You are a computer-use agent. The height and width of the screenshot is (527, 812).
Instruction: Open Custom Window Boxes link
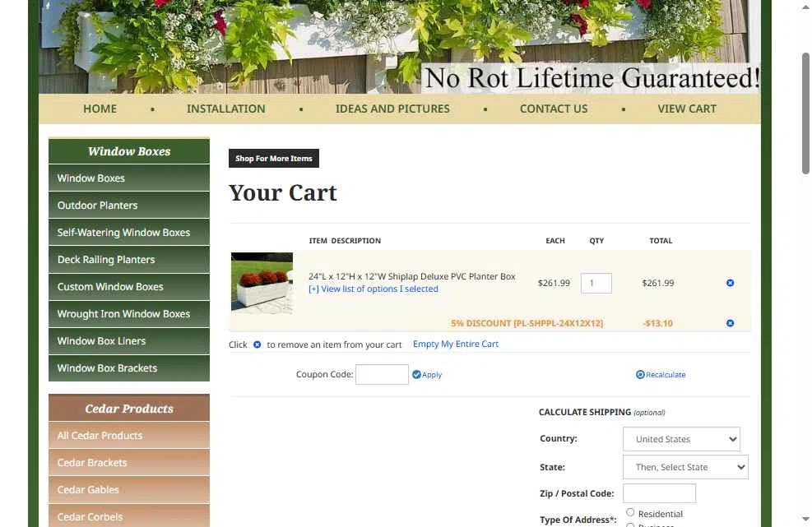pyautogui.click(x=129, y=287)
